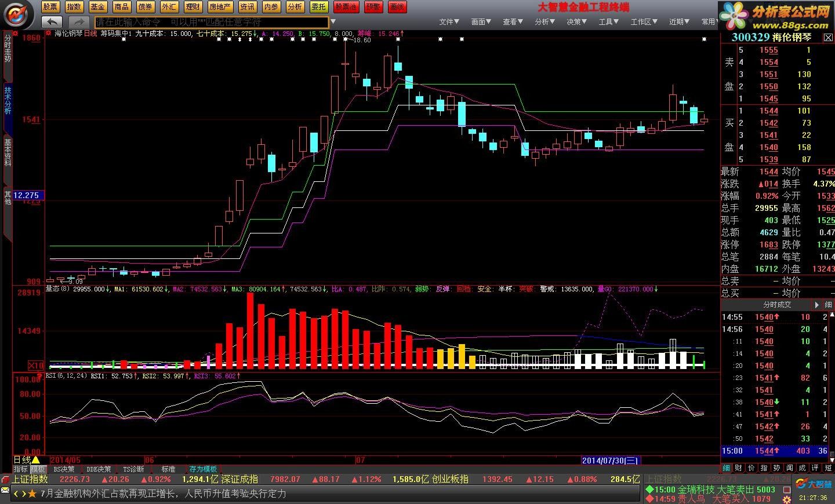Image resolution: width=835 pixels, height=504 pixels.
Task: Open the 基金 funds toolbar button
Action: coord(98,7)
